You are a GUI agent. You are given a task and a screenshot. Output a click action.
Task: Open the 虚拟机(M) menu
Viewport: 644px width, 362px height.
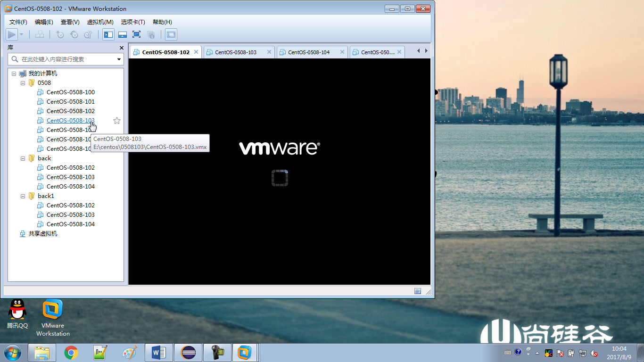point(100,22)
